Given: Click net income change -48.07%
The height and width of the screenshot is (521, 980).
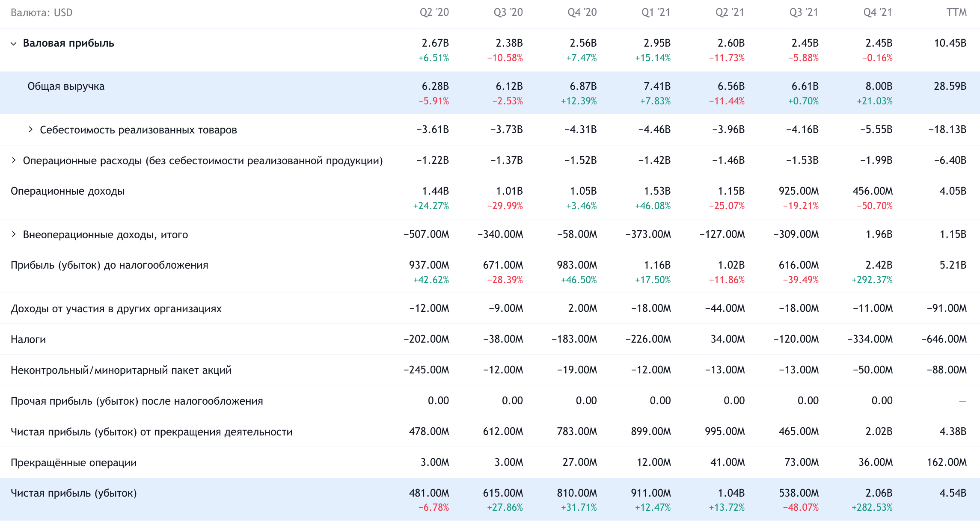Looking at the screenshot, I should point(801,508).
